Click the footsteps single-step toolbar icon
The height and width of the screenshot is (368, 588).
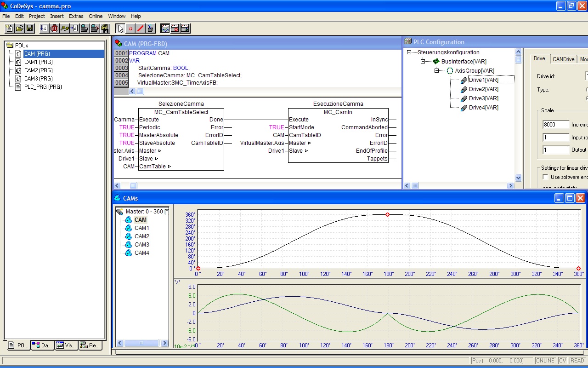point(64,29)
